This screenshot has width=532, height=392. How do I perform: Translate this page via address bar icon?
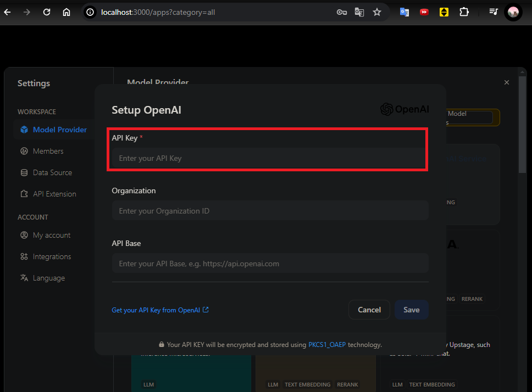tap(359, 12)
